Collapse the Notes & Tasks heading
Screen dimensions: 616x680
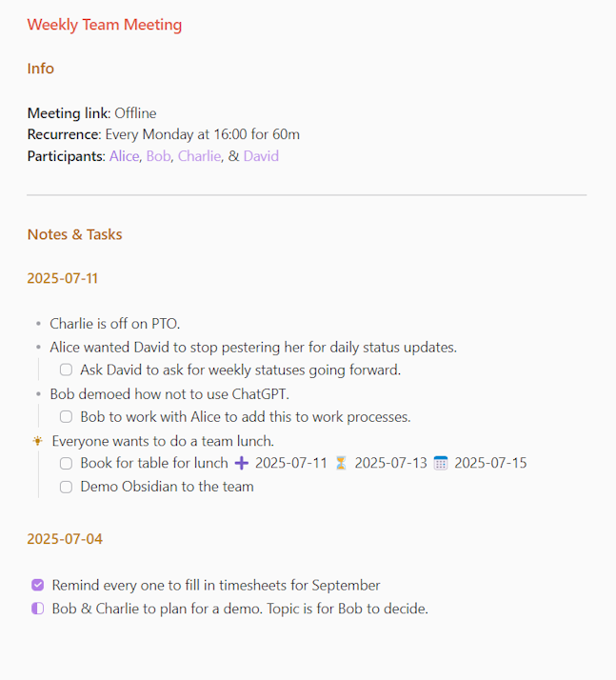(x=74, y=234)
